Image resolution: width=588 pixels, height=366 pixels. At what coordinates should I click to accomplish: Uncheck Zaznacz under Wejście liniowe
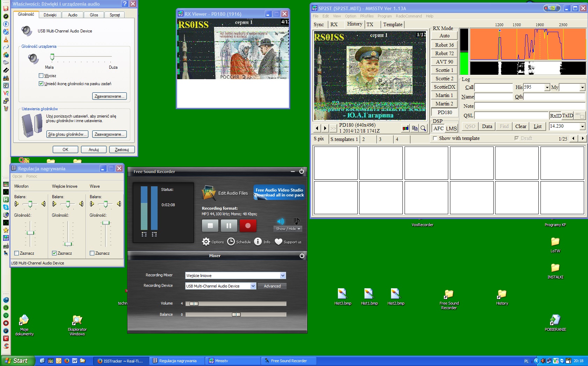(x=54, y=253)
